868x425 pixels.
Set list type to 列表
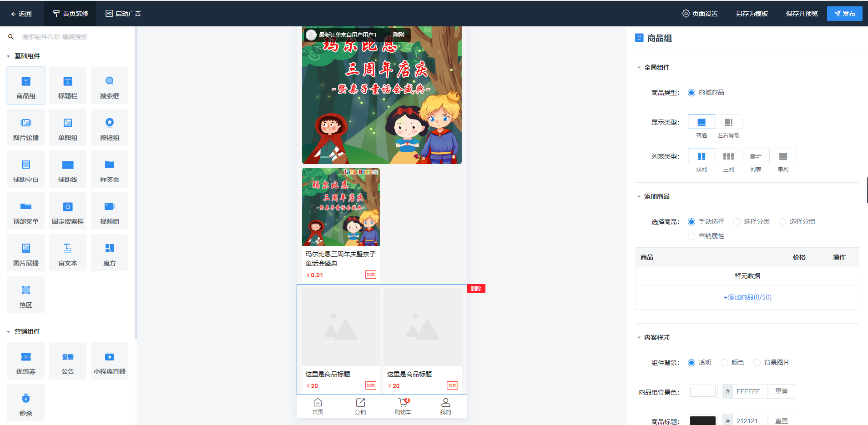pyautogui.click(x=756, y=156)
